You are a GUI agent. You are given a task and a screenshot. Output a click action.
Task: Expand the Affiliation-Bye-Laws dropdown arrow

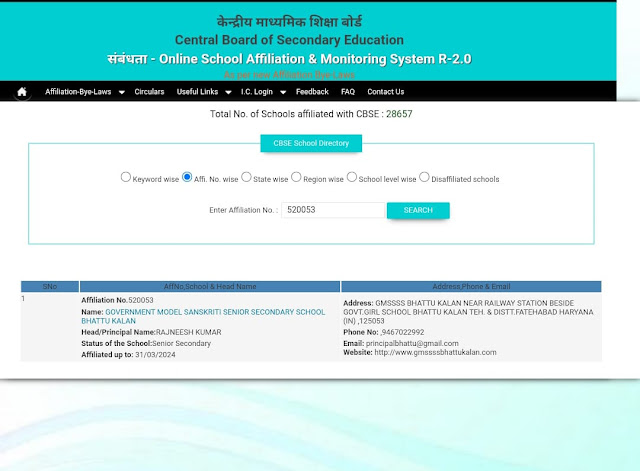(122, 92)
